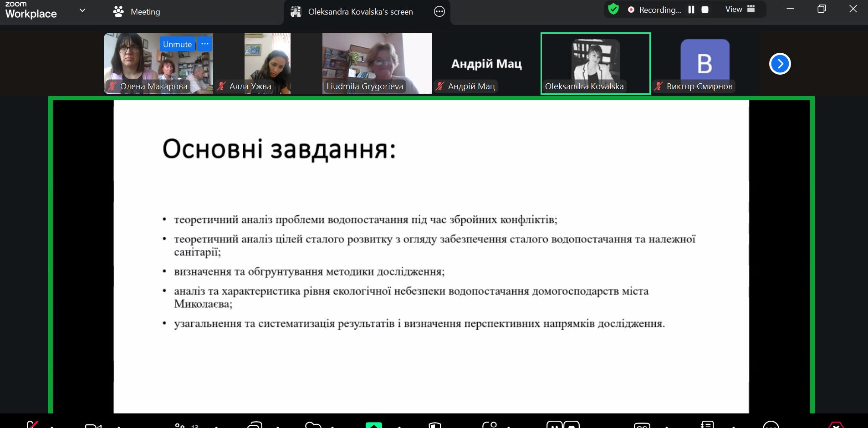
Task: Restore down the Zoom window
Action: coord(822,9)
